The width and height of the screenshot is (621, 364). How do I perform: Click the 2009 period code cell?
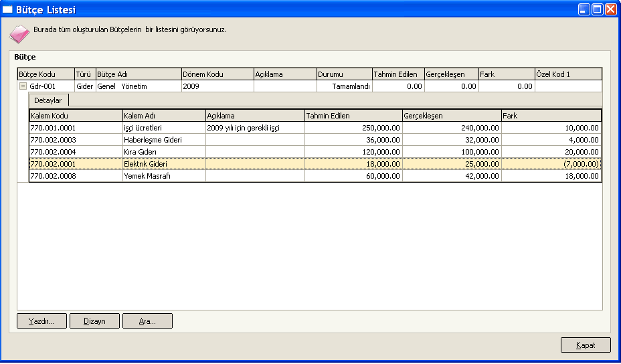click(x=217, y=86)
